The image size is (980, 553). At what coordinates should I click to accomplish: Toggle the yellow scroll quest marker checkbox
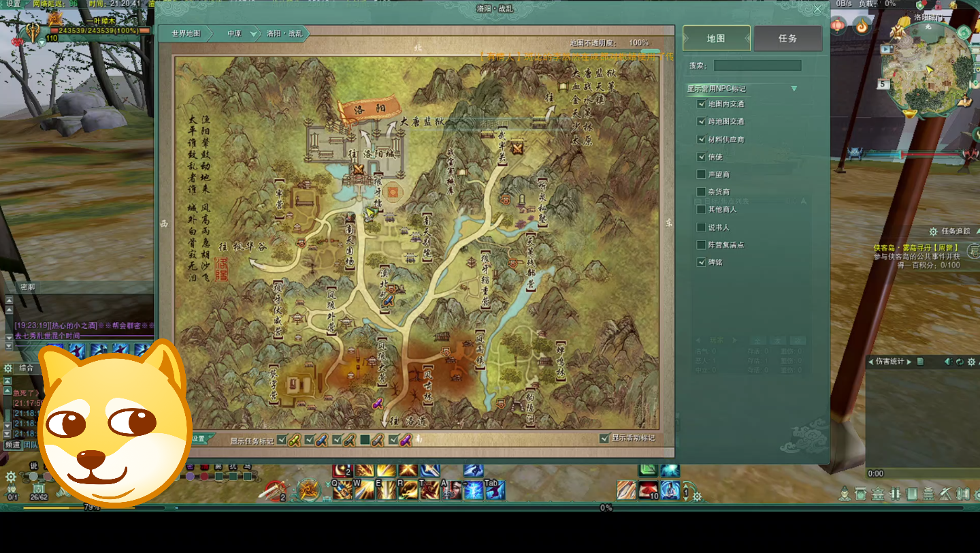282,439
